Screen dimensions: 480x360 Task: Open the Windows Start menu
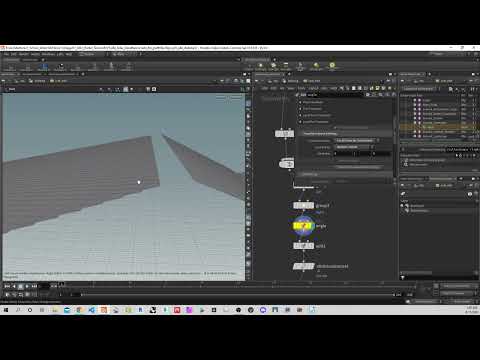click(x=6, y=310)
